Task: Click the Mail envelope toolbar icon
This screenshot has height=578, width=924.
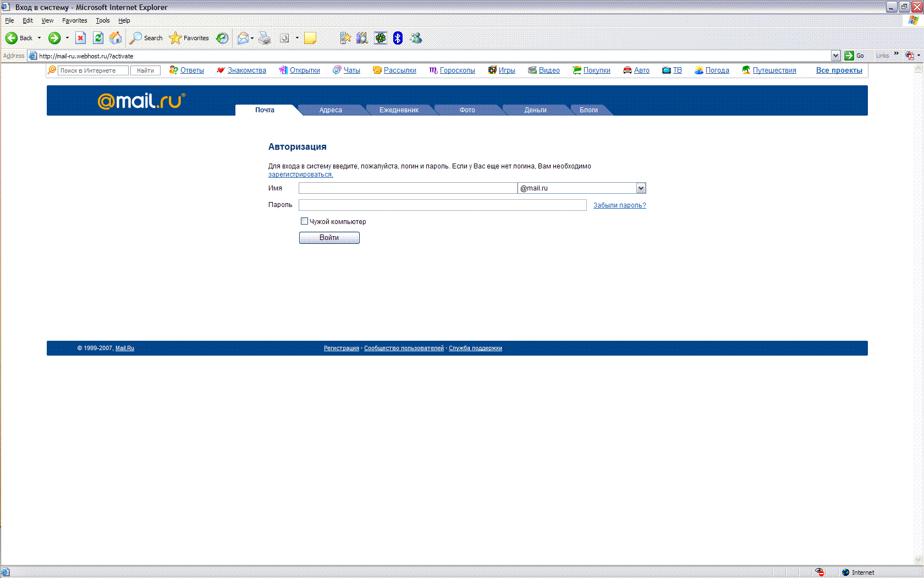Action: tap(243, 38)
